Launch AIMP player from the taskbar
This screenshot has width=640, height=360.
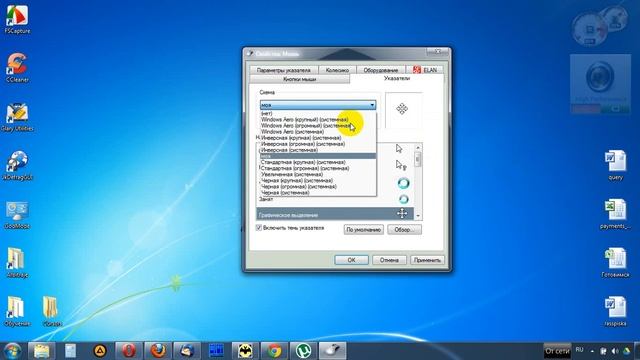pos(100,351)
